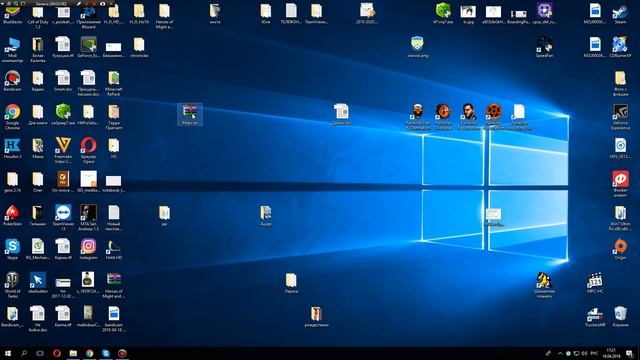
Task: Select the highlighted Maps.rar archive
Action: 190,114
